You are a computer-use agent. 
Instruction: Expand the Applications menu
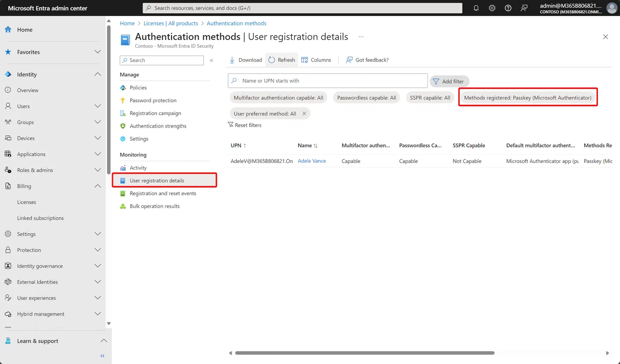pos(98,154)
